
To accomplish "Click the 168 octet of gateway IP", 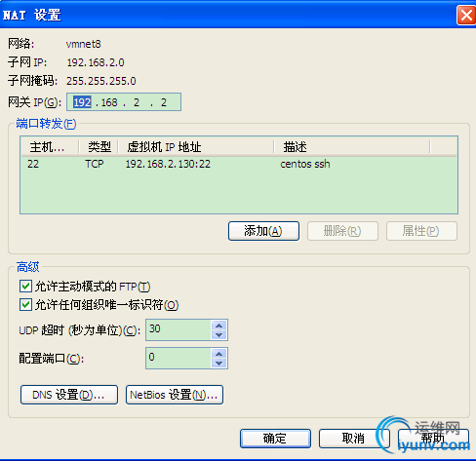I will [x=109, y=102].
